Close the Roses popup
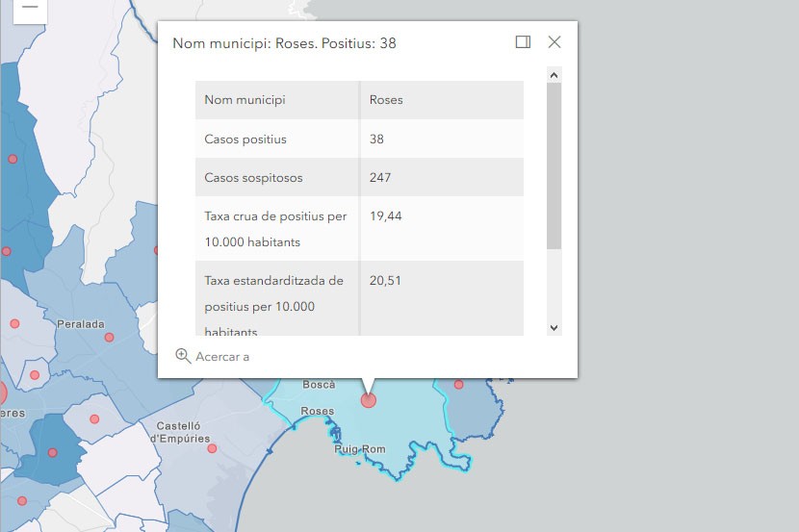 554,41
